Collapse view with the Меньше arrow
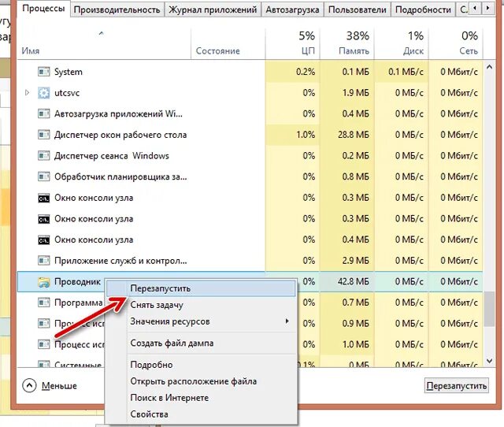The image size is (504, 427). (29, 385)
